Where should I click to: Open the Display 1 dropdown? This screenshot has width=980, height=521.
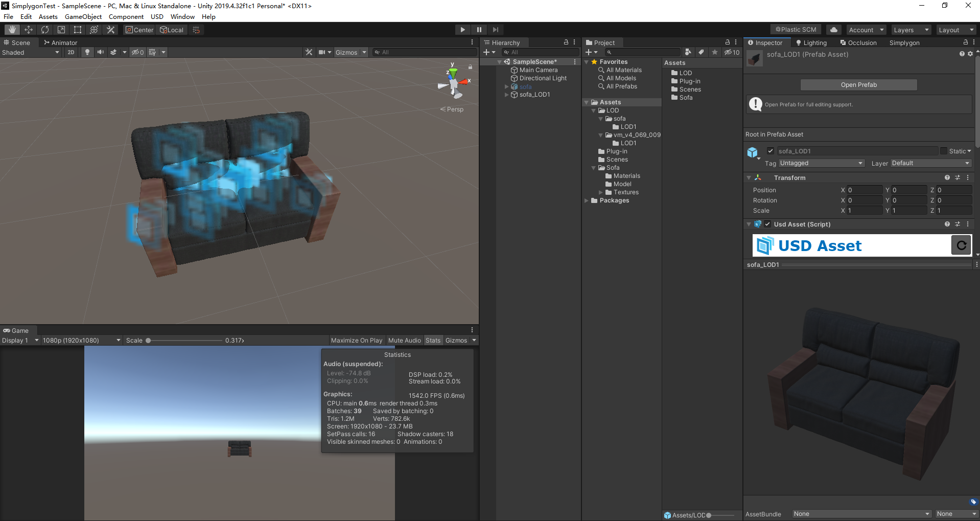point(20,340)
